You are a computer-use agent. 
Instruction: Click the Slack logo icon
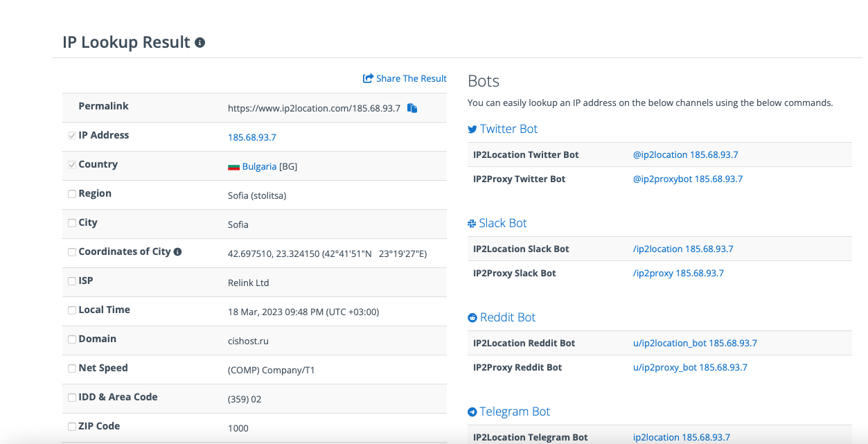(x=472, y=224)
